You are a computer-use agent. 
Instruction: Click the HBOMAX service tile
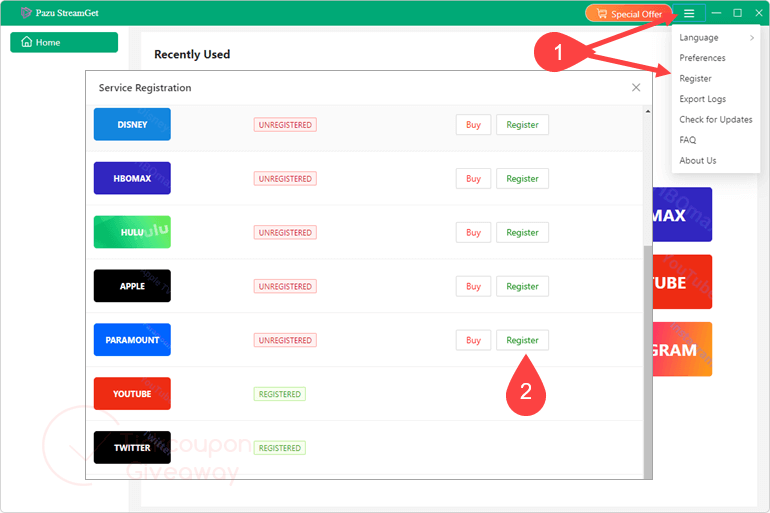(132, 178)
